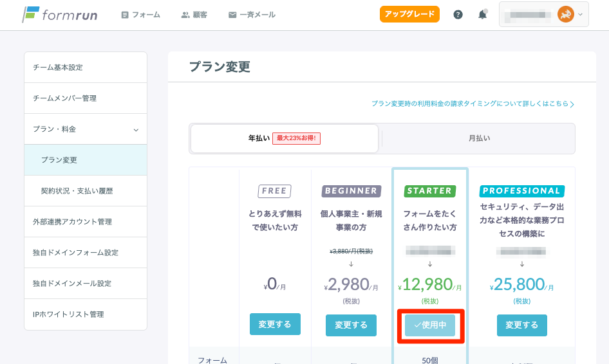
Task: Collapse the プラン・料金 sidebar section
Action: point(136,129)
